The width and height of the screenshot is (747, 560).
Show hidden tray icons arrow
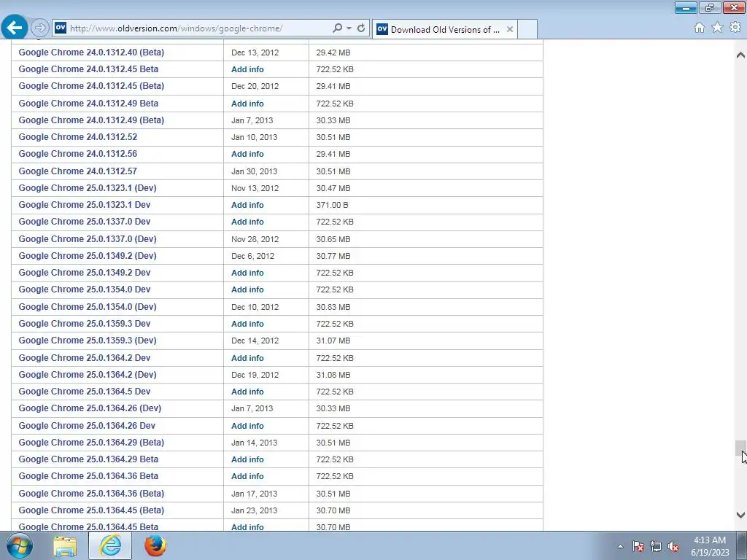tap(620, 546)
